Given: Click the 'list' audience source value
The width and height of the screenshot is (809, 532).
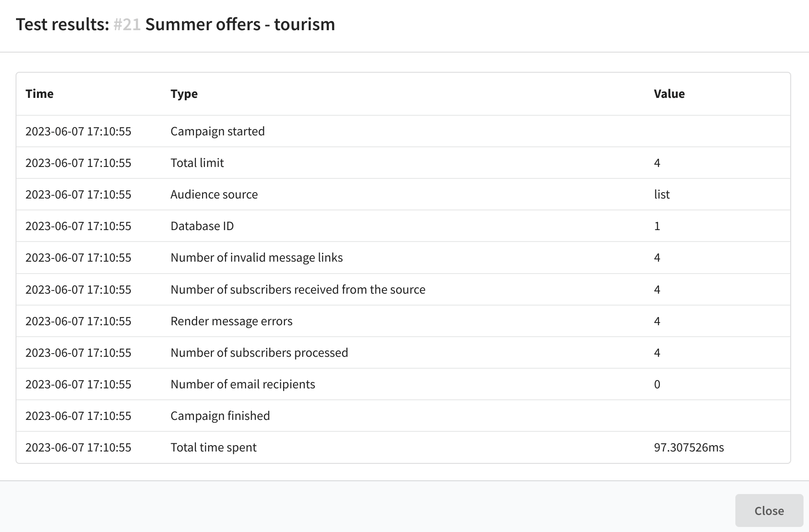Looking at the screenshot, I should click(x=662, y=194).
